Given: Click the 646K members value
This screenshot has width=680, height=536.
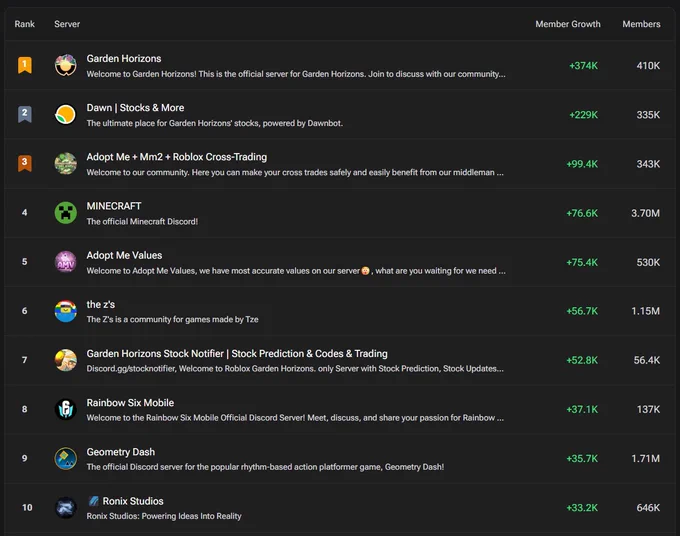Looking at the screenshot, I should point(648,508).
